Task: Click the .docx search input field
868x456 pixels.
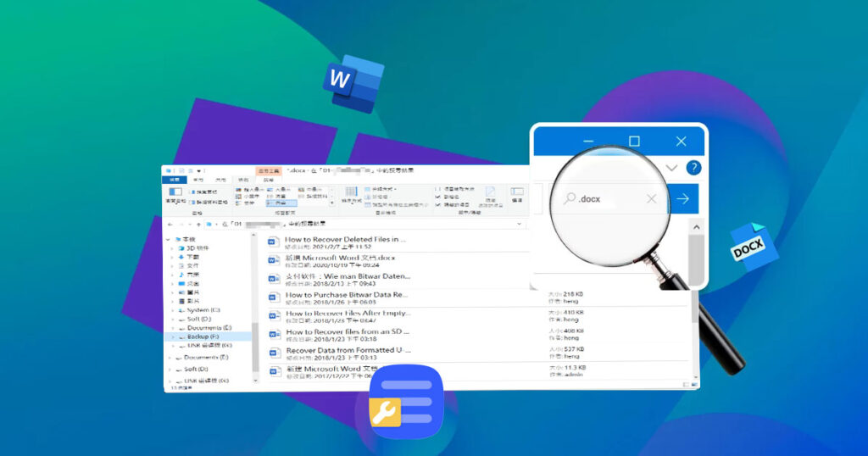Action: coord(609,198)
